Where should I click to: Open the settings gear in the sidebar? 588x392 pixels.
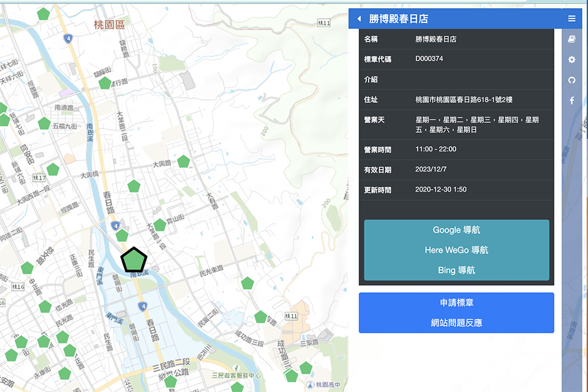pos(572,59)
